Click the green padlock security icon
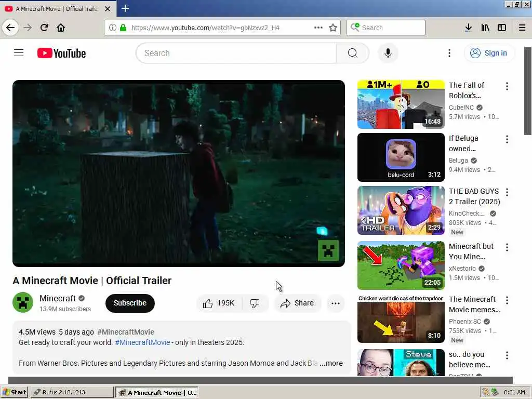The width and height of the screenshot is (532, 399). [123, 28]
